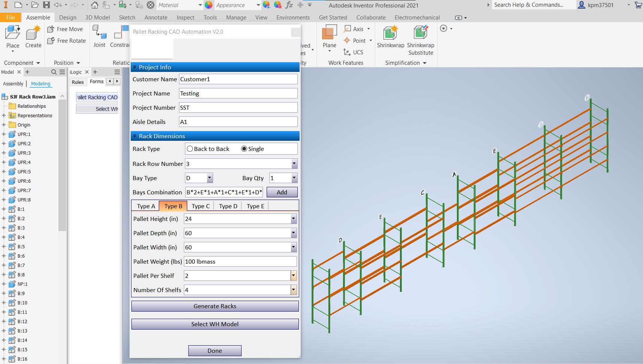
Task: Open the Pallet Width dropdown
Action: click(293, 247)
